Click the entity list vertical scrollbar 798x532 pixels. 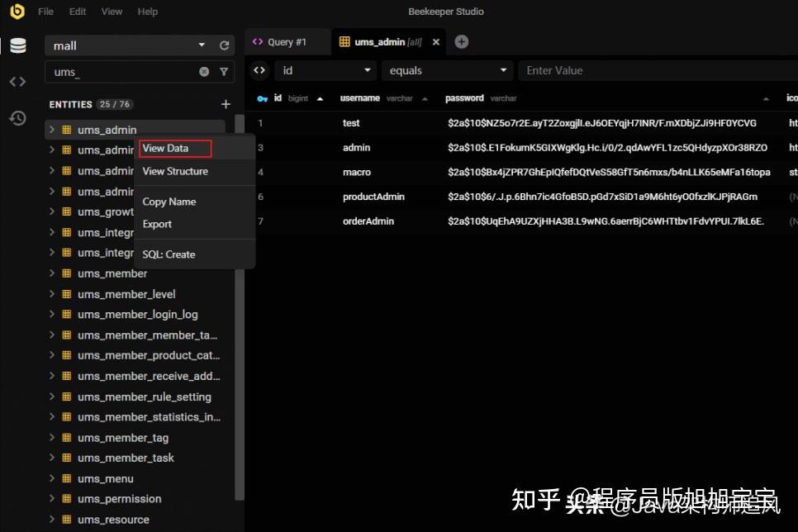(x=240, y=307)
